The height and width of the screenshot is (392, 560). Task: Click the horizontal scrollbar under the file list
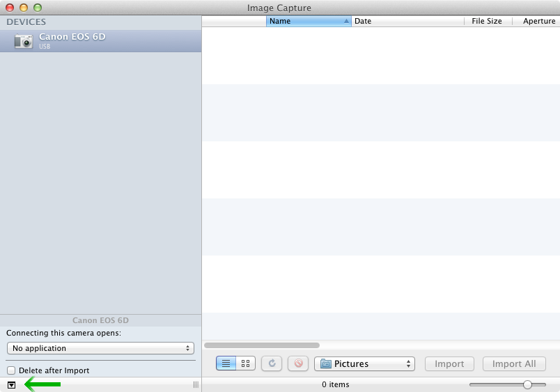(262, 345)
